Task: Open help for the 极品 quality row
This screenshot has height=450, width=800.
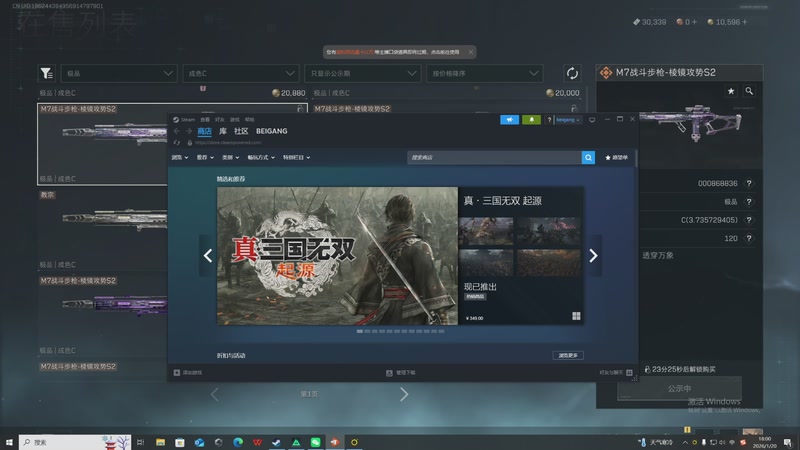Action: click(x=748, y=202)
